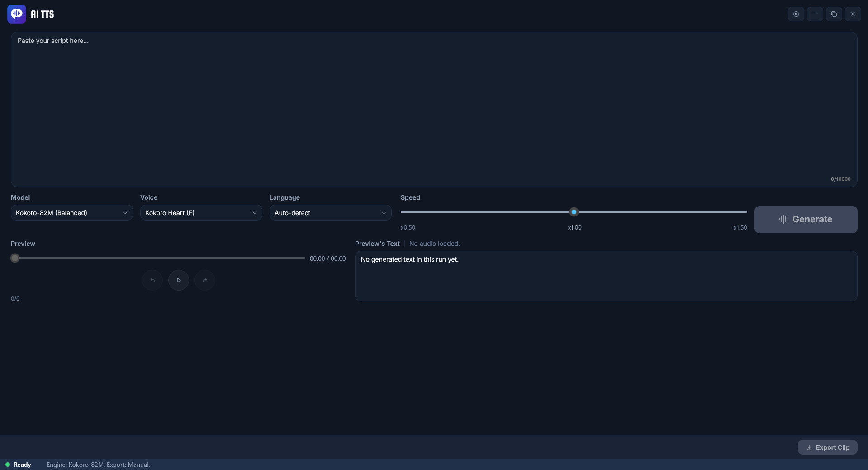The width and height of the screenshot is (868, 470).
Task: Skip forward to next clip in preview
Action: [205, 280]
